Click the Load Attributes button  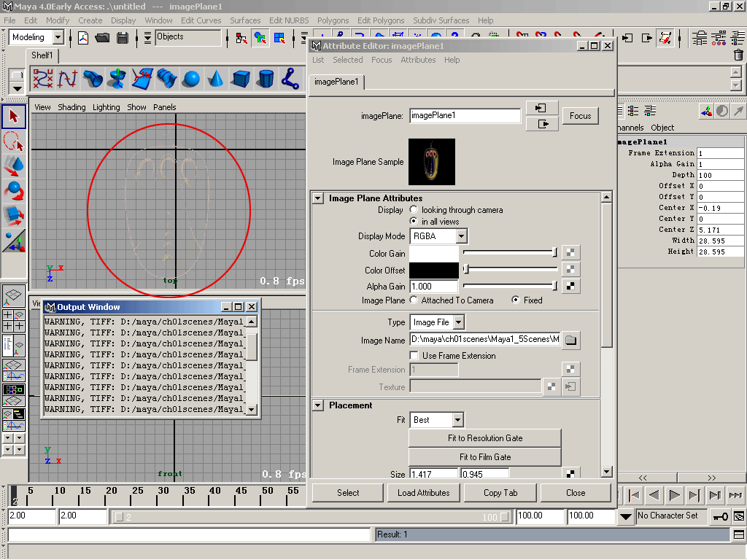coord(424,493)
